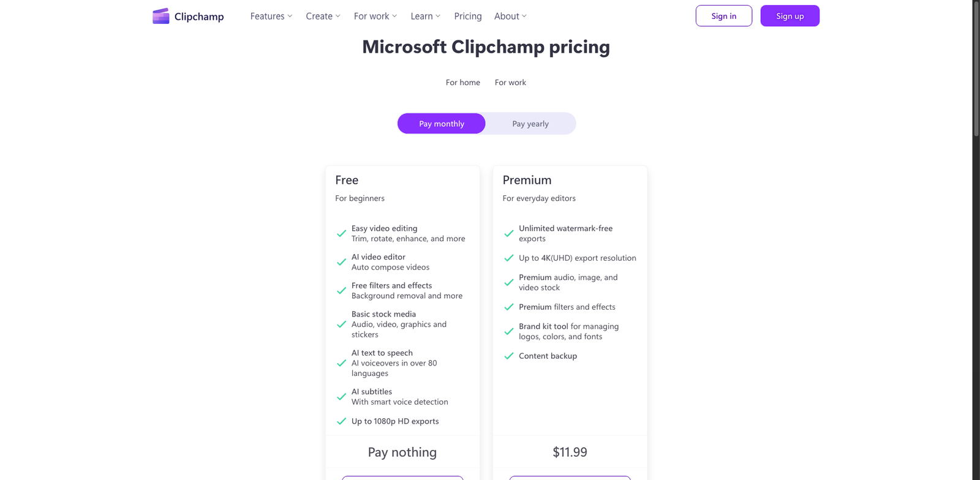
Task: Switch billing to Pay yearly
Action: click(530, 123)
